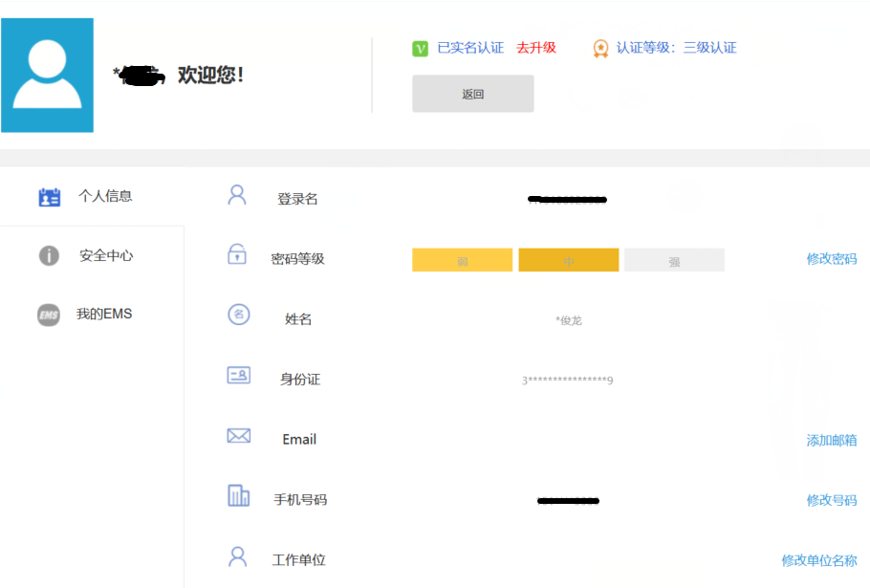This screenshot has height=588, width=870.
Task: Click the 中 segment of password strength bar
Action: click(x=569, y=259)
